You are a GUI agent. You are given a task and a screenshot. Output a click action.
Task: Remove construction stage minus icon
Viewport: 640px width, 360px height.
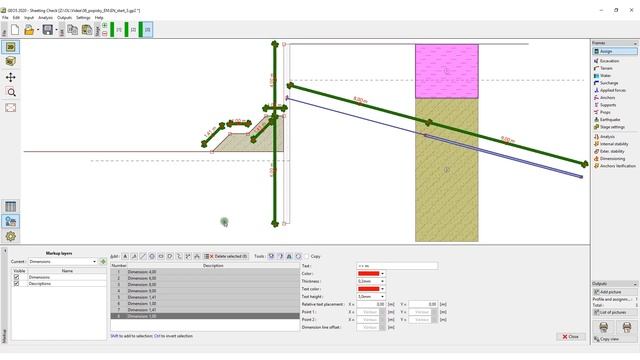[104, 33]
